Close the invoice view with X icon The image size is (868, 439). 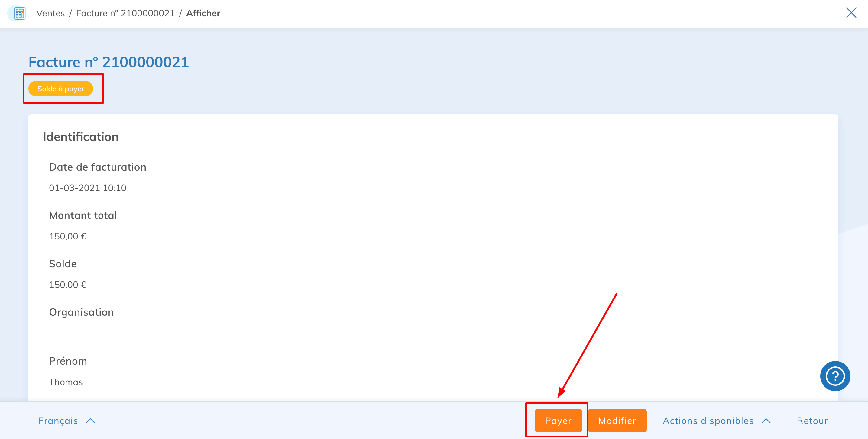point(851,13)
